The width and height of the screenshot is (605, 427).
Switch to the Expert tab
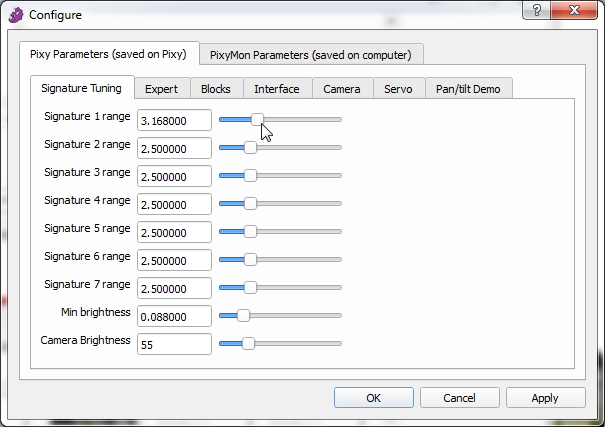click(x=161, y=89)
